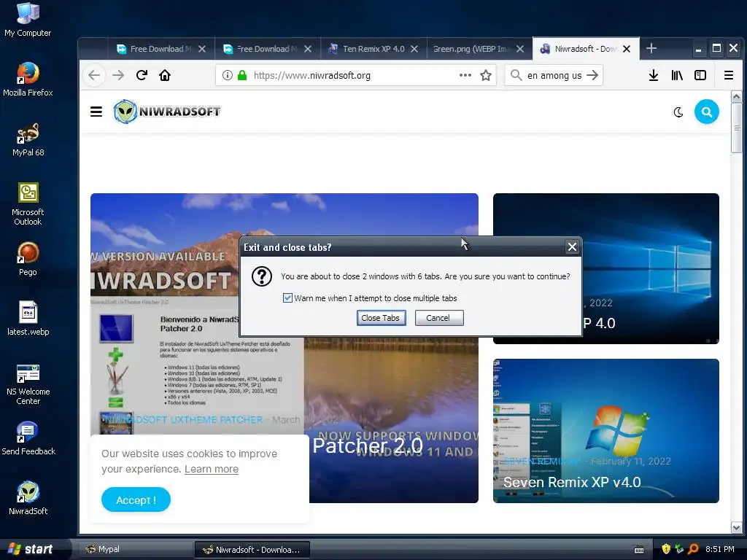Click the search bar magnifier icon
The width and height of the screenshot is (747, 560).
point(516,75)
